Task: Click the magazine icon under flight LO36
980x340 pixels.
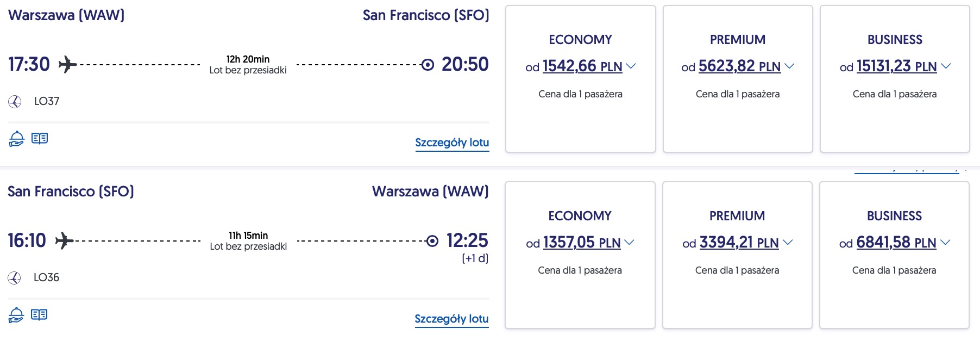Action: [x=39, y=315]
